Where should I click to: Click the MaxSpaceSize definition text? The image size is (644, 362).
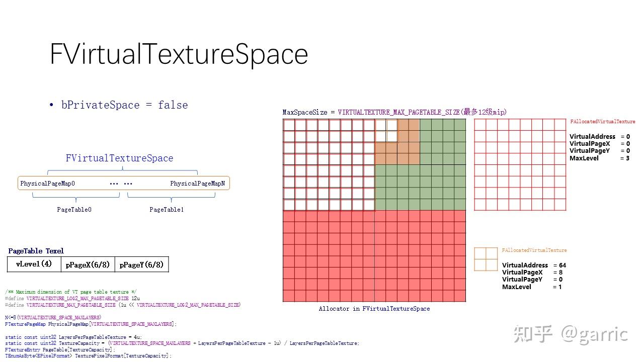click(395, 112)
